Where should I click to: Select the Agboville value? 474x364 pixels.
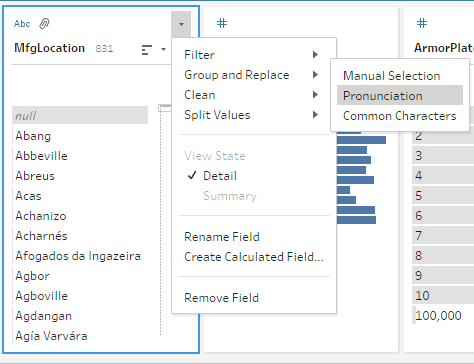click(x=80, y=296)
